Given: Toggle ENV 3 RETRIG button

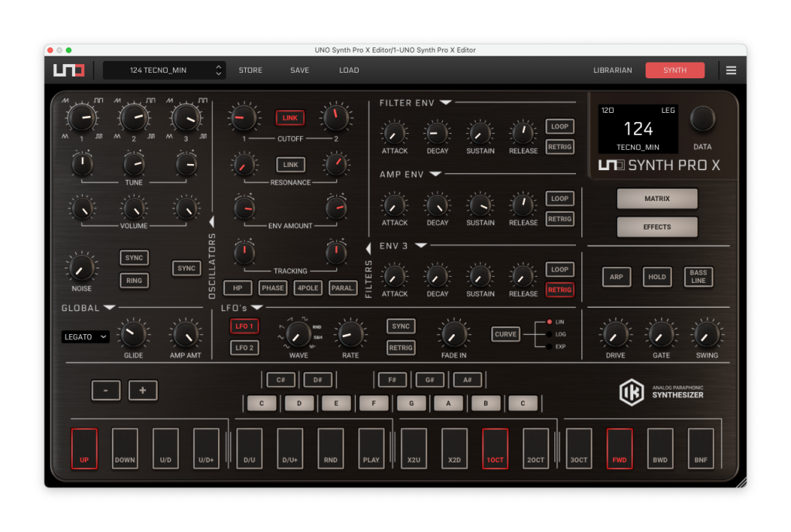Looking at the screenshot, I should pyautogui.click(x=560, y=290).
